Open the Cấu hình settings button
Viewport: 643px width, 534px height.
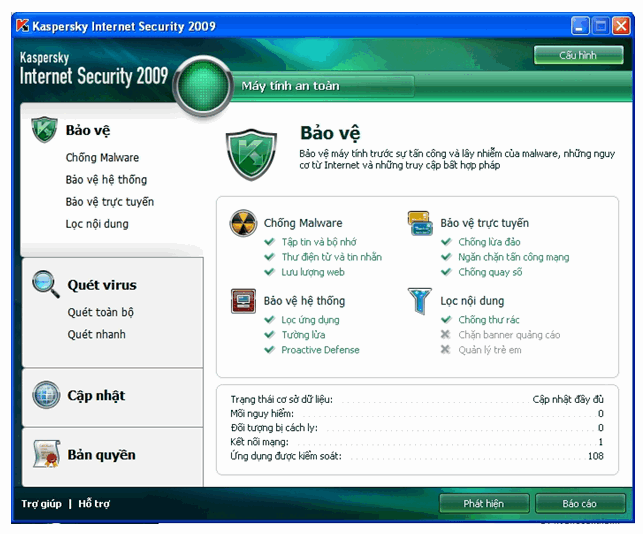tap(578, 55)
